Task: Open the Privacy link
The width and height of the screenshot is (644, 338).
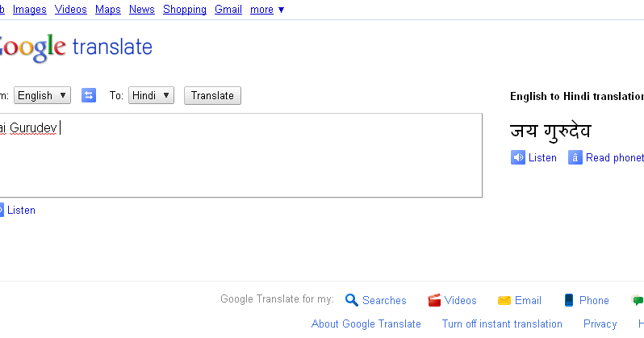Action: pyautogui.click(x=600, y=323)
